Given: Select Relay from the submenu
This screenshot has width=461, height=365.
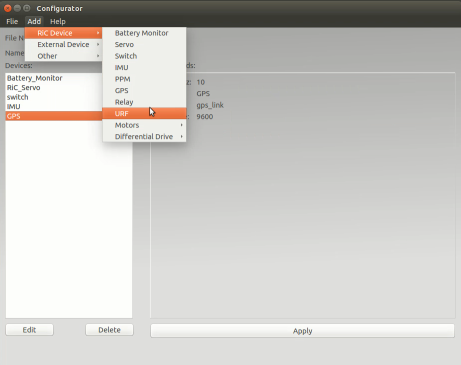Looking at the screenshot, I should (x=144, y=102).
